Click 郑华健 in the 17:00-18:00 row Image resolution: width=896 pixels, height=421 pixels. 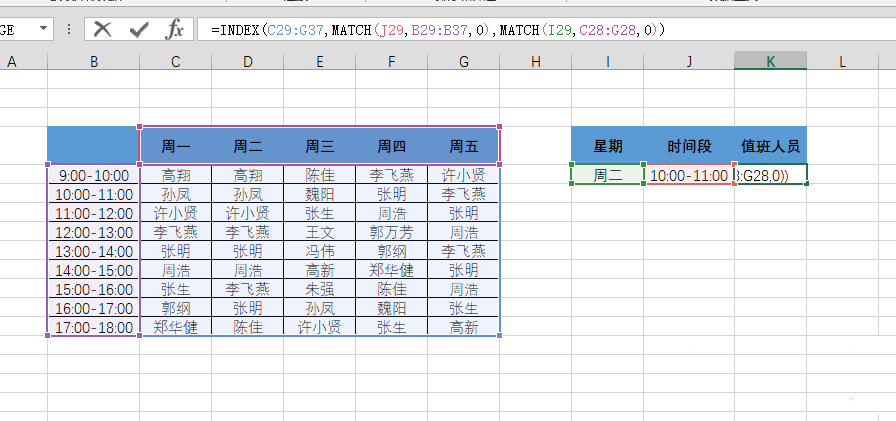coord(175,327)
